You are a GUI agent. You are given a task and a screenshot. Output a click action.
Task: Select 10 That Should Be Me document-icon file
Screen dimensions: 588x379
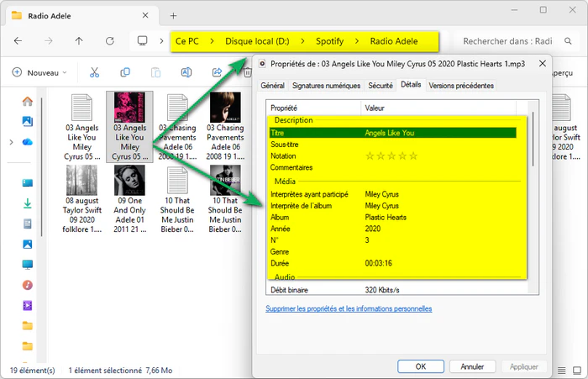point(177,199)
